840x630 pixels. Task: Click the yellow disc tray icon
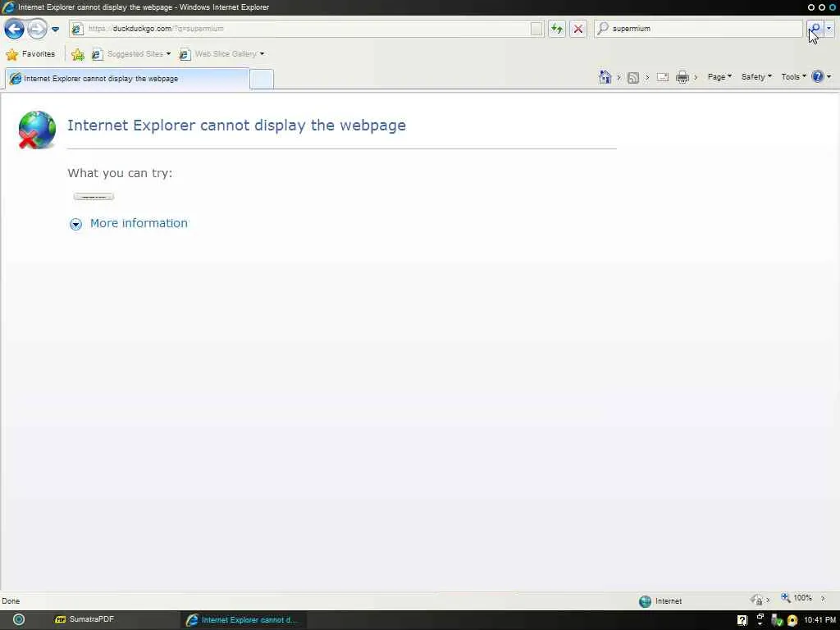pyautogui.click(x=792, y=621)
